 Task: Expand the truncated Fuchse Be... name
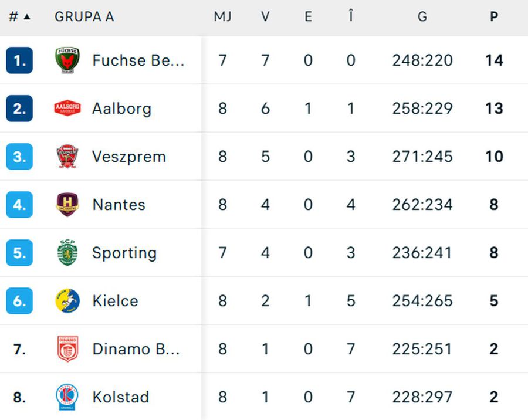(138, 60)
